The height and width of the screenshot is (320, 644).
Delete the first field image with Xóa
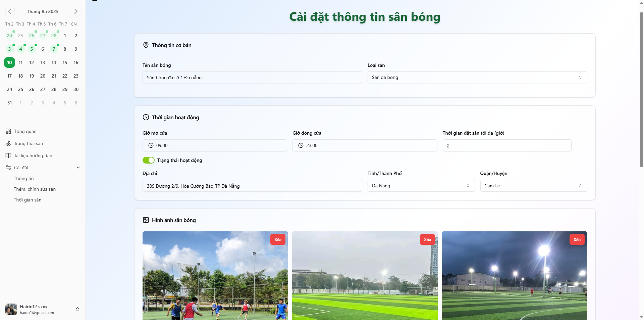278,239
